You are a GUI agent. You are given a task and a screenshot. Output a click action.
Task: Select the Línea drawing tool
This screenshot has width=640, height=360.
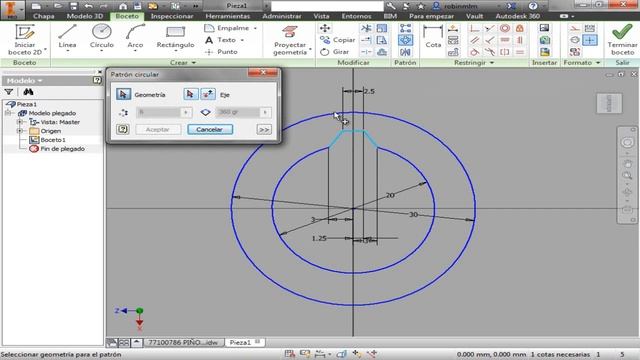point(67,36)
